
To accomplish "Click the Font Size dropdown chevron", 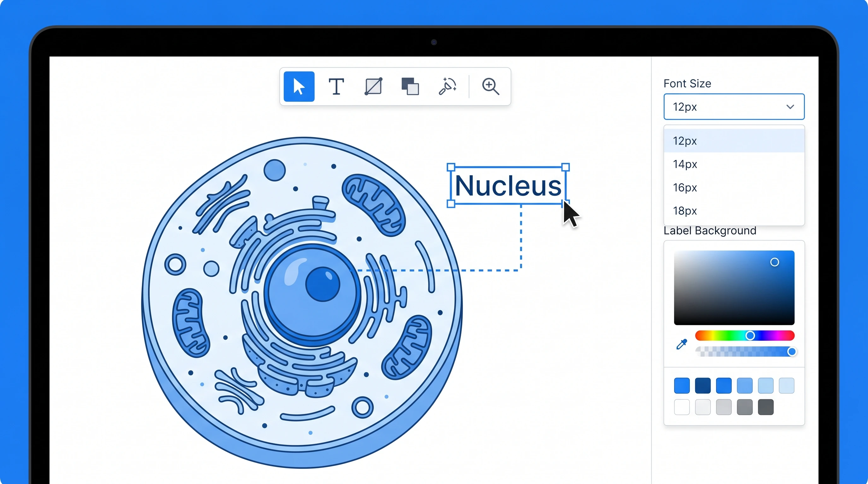I will (x=790, y=107).
